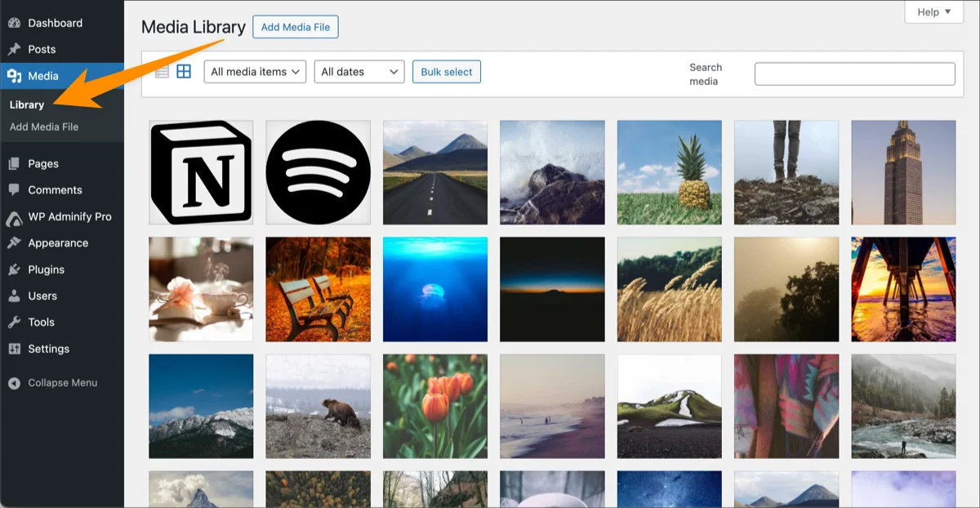Click the Appearance paintbrush icon
The image size is (980, 508).
click(14, 243)
